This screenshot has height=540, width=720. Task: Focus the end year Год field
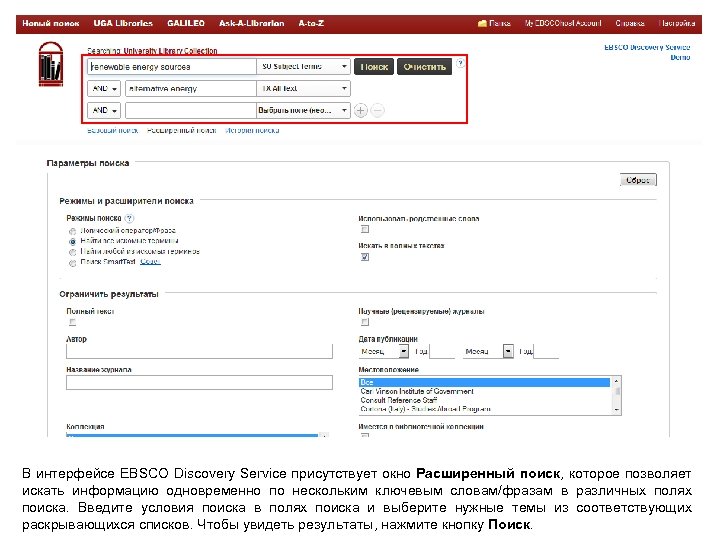click(546, 352)
